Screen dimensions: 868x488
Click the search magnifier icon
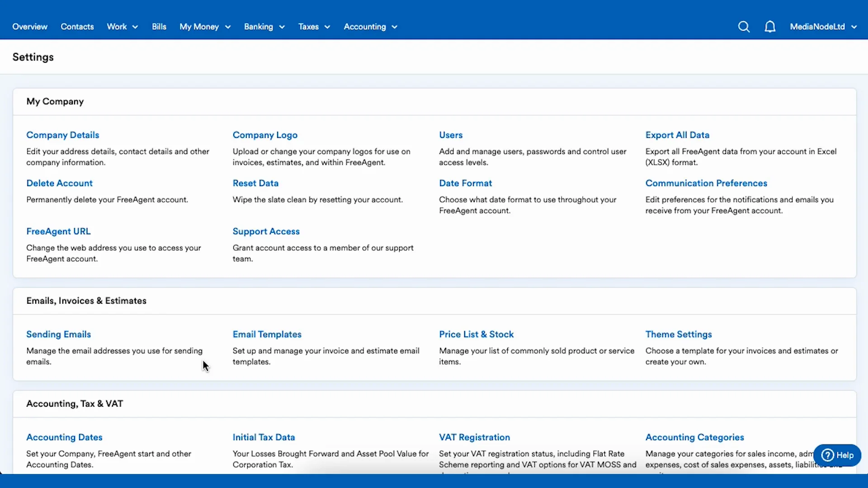pyautogui.click(x=744, y=27)
